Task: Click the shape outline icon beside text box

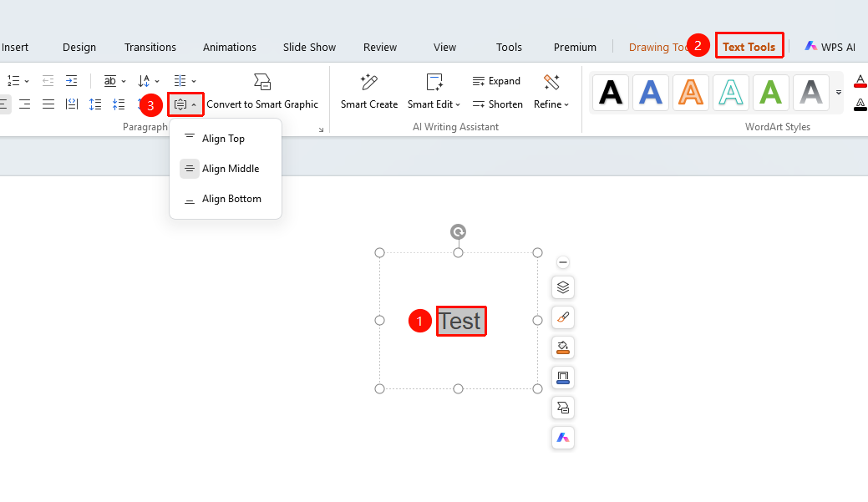Action: point(563,378)
